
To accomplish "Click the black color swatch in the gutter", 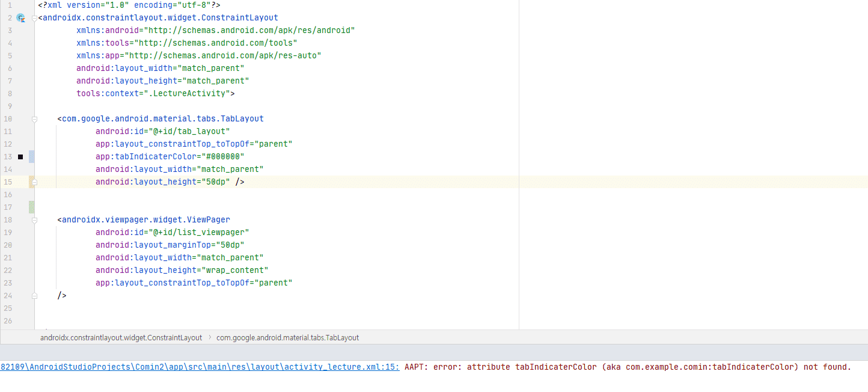I will 20,157.
